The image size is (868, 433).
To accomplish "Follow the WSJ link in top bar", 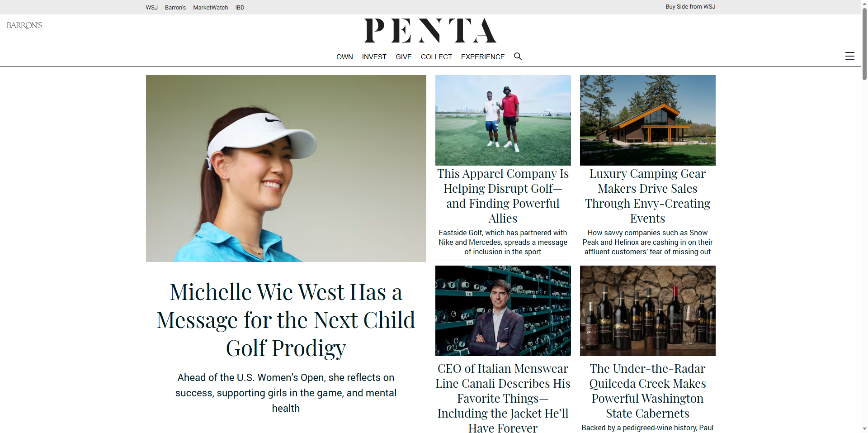I will 151,8.
